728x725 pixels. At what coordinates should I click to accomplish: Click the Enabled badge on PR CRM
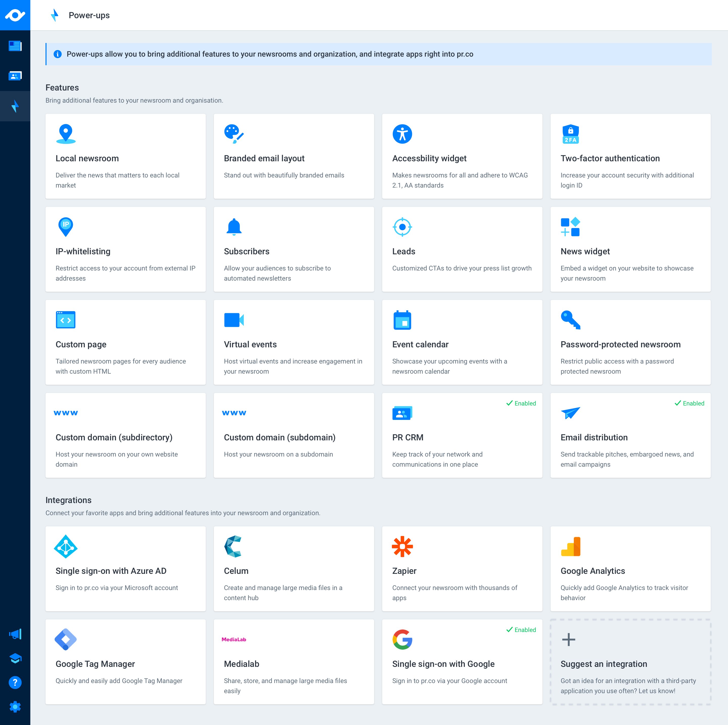coord(521,403)
